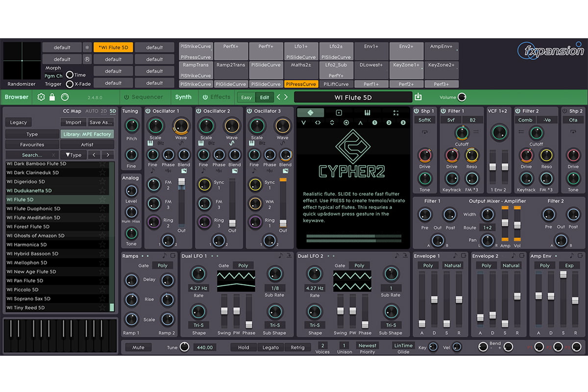Select the X-Fade radio option
Image resolution: width=588 pixels, height=392 pixels.
[70, 84]
